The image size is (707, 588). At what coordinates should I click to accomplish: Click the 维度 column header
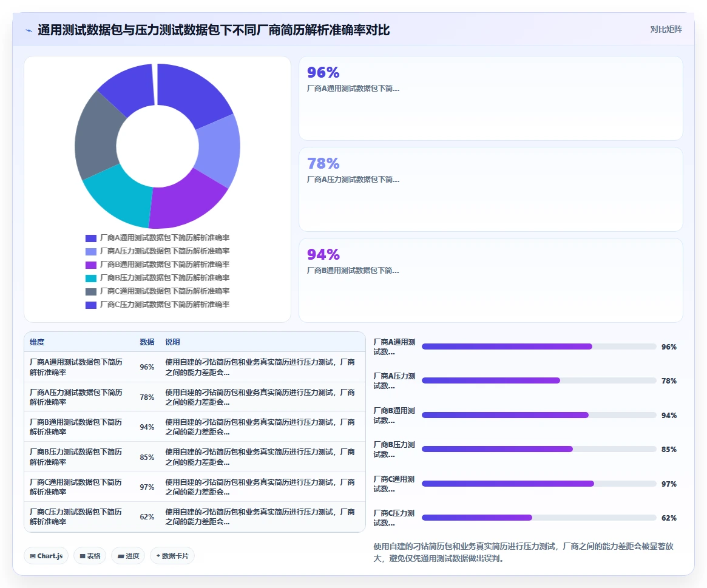[37, 342]
